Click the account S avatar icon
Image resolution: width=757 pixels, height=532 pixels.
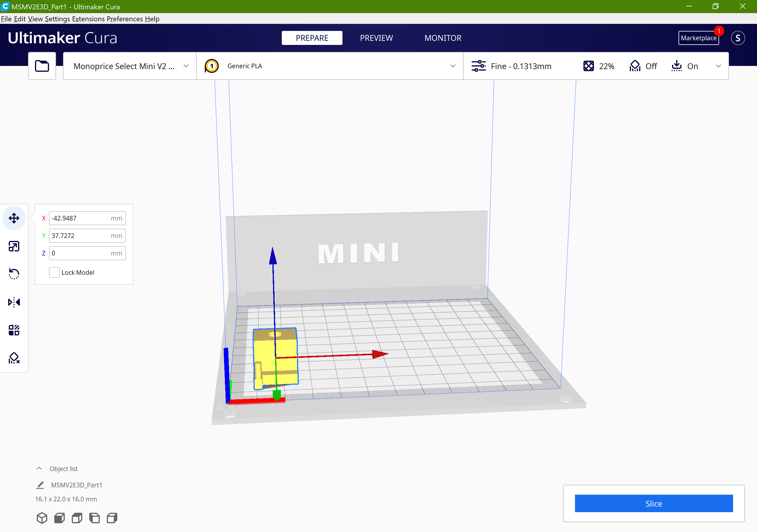[737, 38]
